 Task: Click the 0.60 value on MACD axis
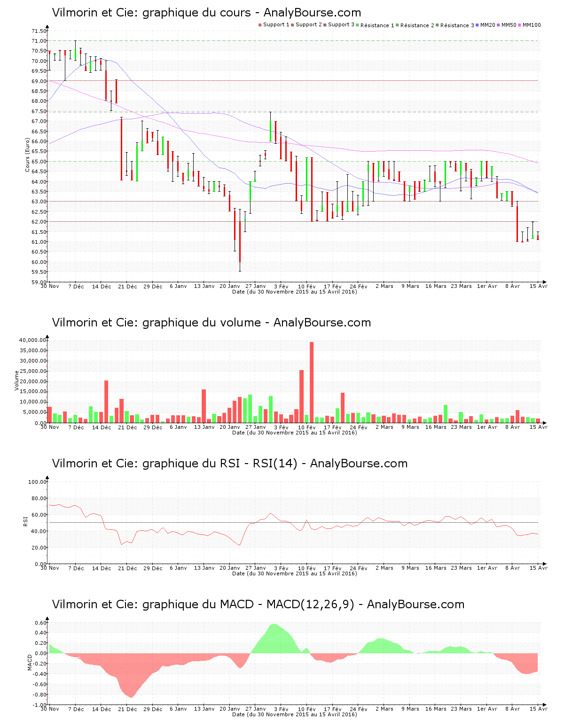point(41,623)
